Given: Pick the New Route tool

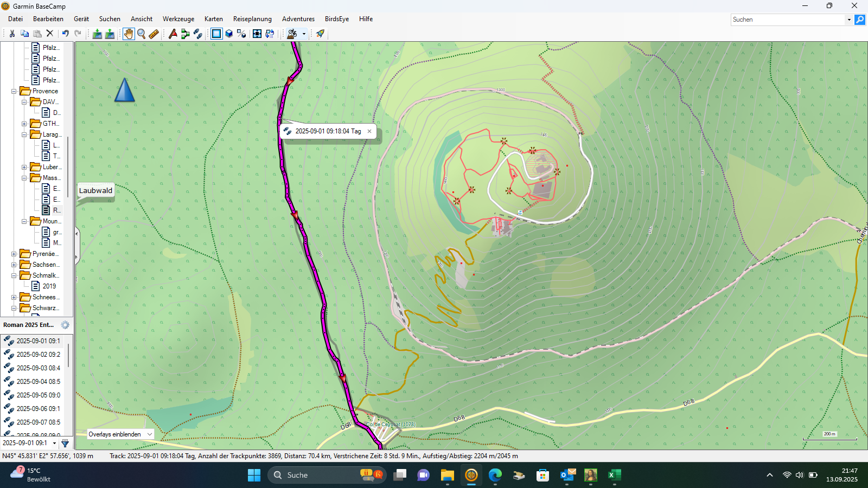Looking at the screenshot, I should point(185,34).
